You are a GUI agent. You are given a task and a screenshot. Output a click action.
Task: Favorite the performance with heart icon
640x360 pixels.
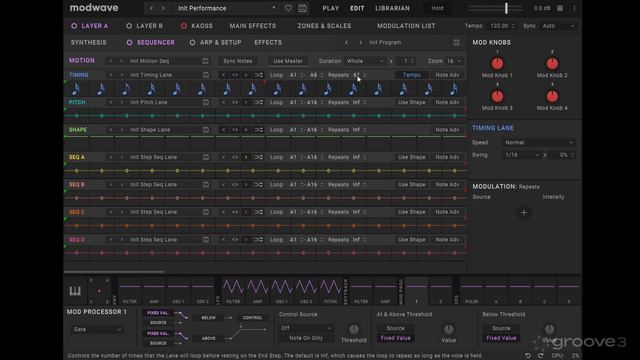(x=288, y=8)
